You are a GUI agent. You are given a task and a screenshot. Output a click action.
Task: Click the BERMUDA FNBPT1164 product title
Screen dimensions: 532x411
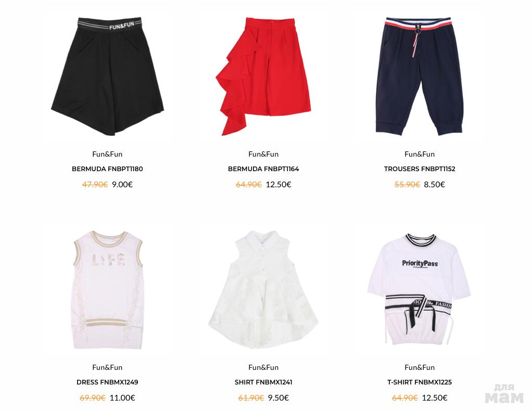tap(263, 169)
